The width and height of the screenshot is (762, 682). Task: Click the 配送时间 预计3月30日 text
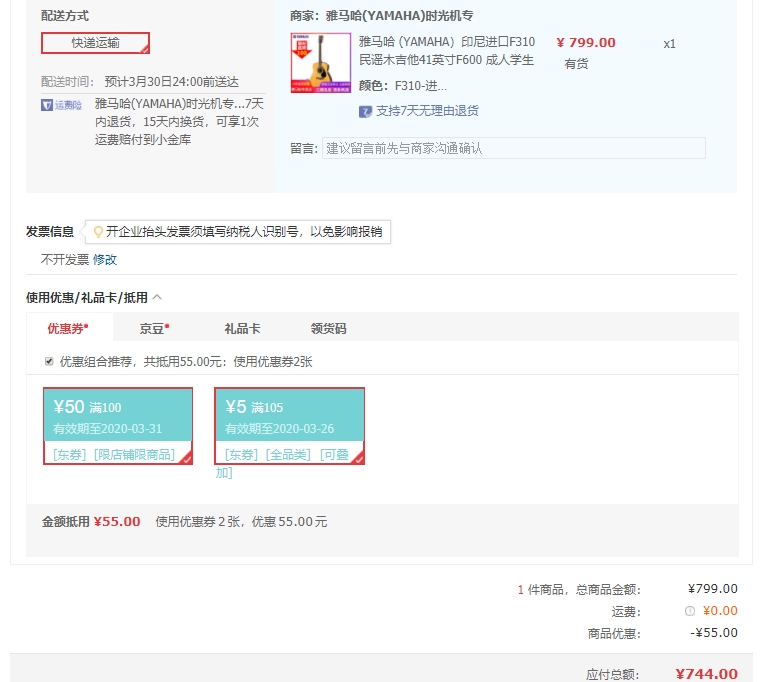click(x=172, y=82)
